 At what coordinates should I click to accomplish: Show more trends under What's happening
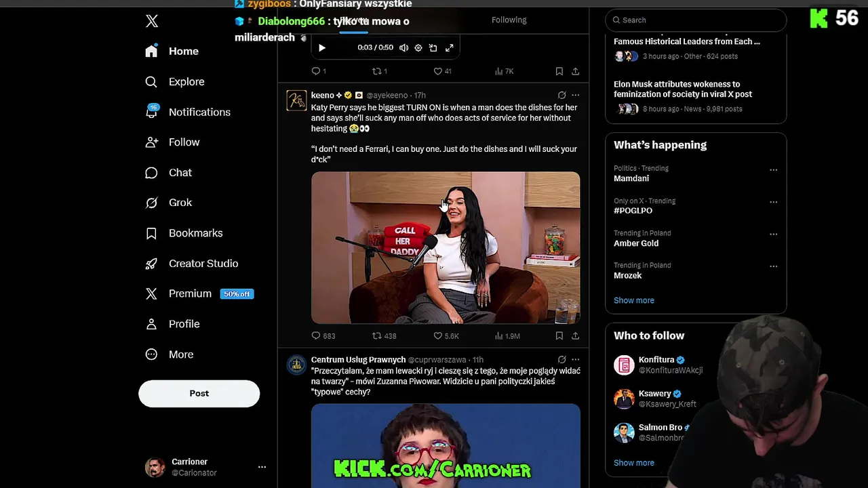click(634, 300)
